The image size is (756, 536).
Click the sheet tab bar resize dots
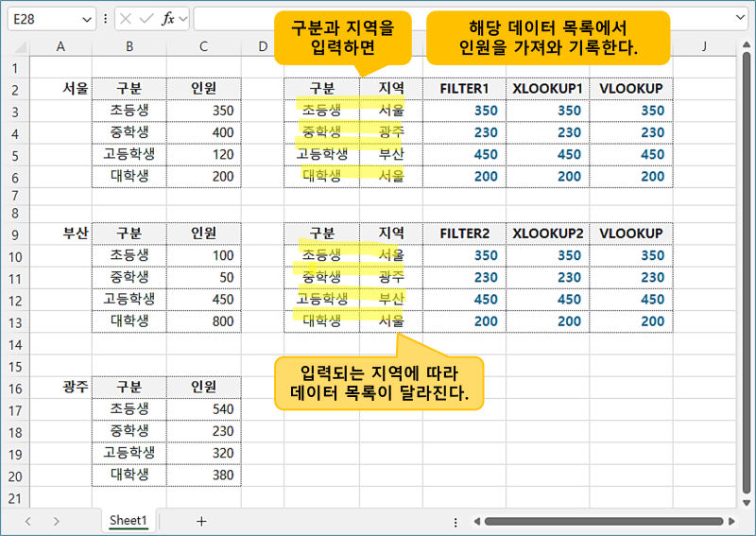click(456, 521)
